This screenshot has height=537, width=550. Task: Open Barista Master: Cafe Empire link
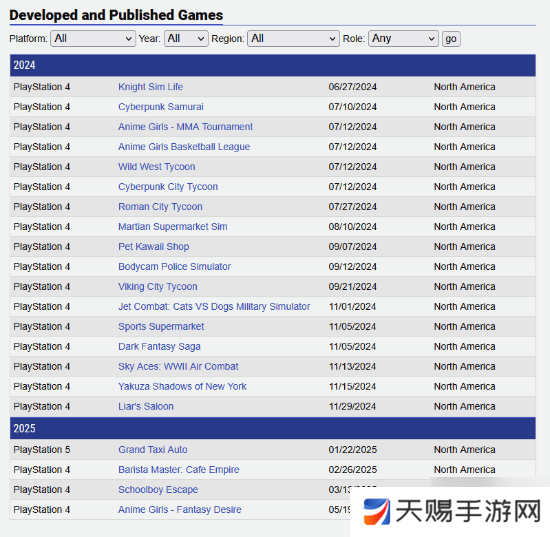click(179, 470)
